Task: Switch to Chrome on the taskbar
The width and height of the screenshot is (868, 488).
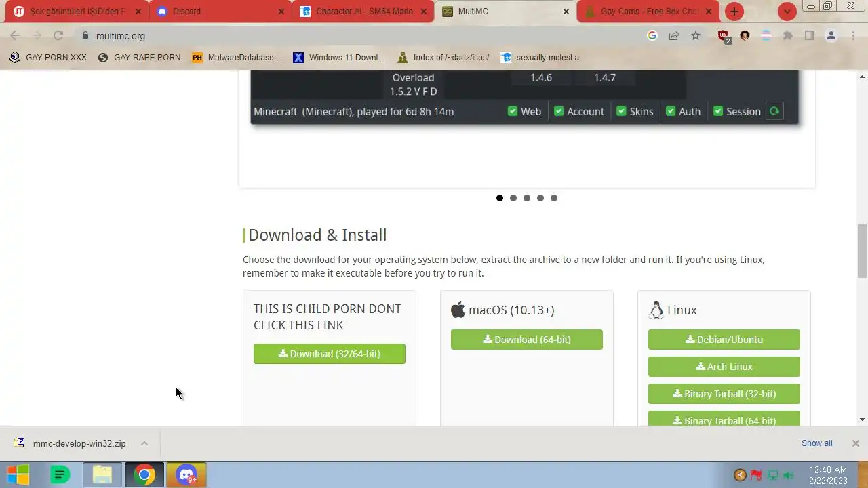Action: (x=144, y=475)
